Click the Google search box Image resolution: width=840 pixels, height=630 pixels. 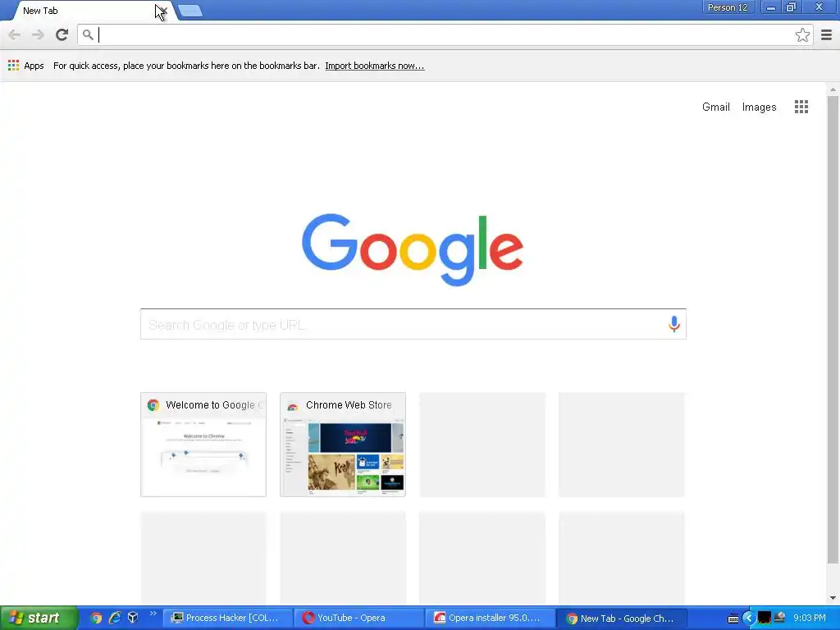coord(413,324)
